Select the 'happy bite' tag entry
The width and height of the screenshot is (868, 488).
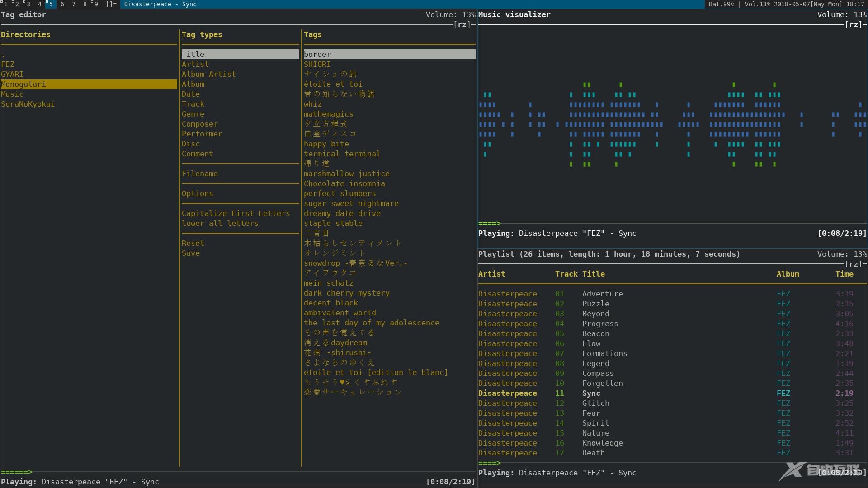pos(390,144)
